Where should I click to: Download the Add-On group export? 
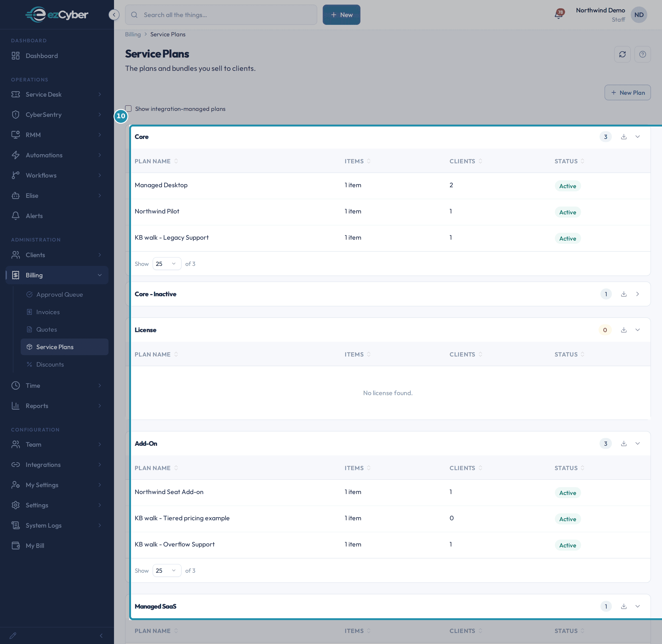[623, 443]
